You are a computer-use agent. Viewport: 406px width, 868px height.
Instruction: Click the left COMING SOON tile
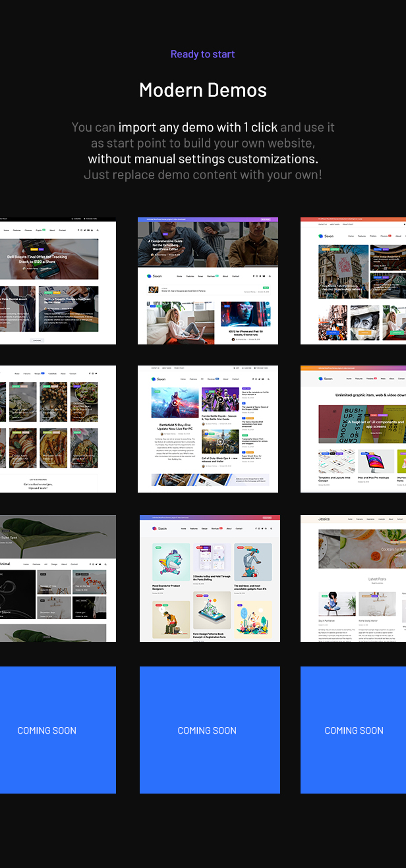point(58,730)
